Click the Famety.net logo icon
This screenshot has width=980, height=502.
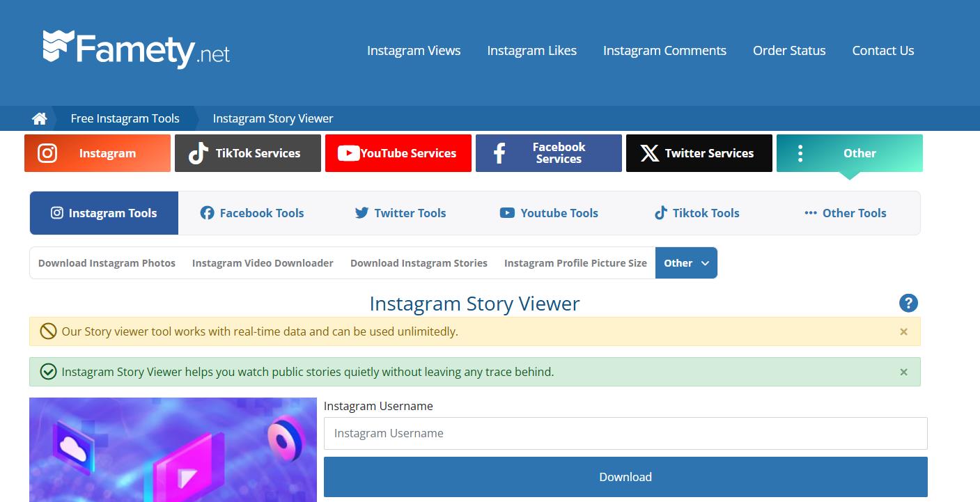(x=59, y=46)
